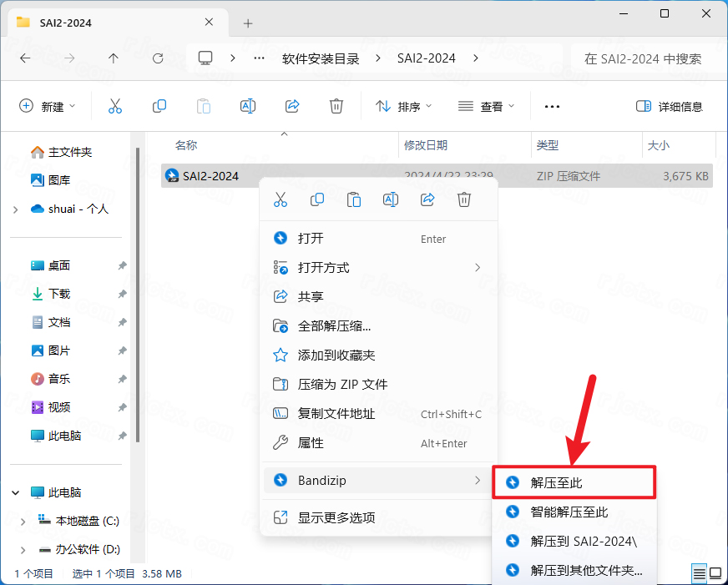
Task: Show hidden breadcrumb path with the ellipsis
Action: pos(259,58)
